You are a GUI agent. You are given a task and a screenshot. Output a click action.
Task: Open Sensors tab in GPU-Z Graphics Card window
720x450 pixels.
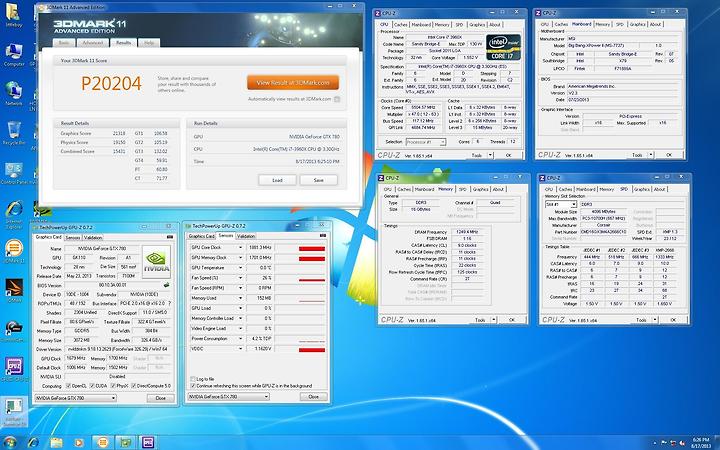click(73, 237)
